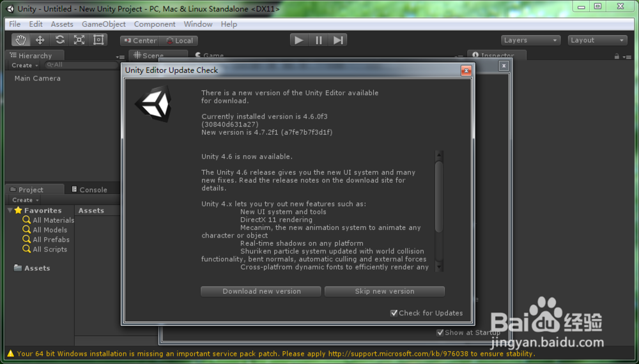This screenshot has height=364, width=639.
Task: Select the Assets folder in Project tree
Action: pyautogui.click(x=32, y=268)
